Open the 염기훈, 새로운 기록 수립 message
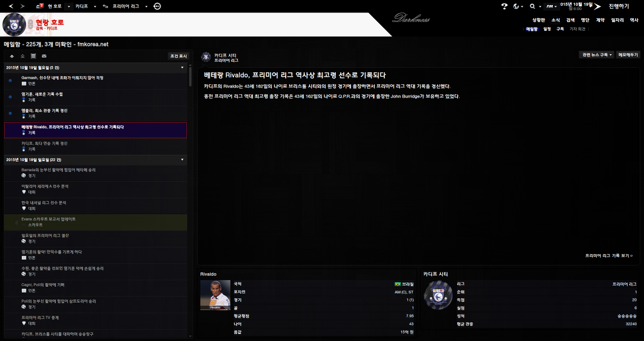The width and height of the screenshot is (644, 341). click(x=96, y=97)
